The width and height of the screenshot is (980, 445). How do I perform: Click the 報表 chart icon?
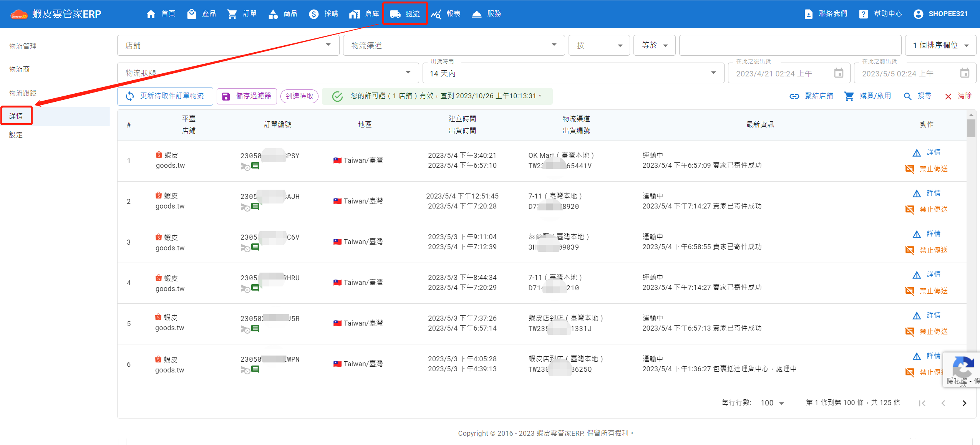pyautogui.click(x=436, y=14)
